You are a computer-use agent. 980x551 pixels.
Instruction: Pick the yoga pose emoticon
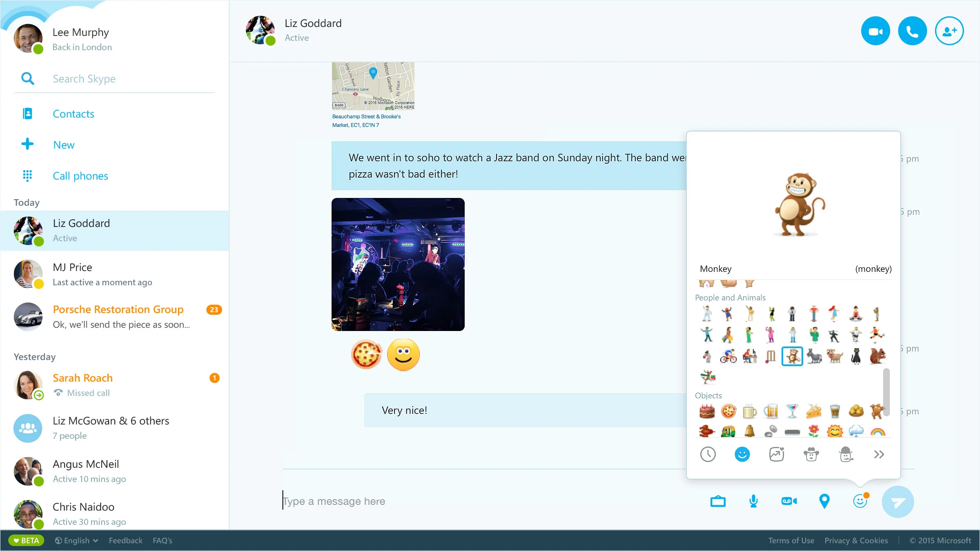(856, 313)
